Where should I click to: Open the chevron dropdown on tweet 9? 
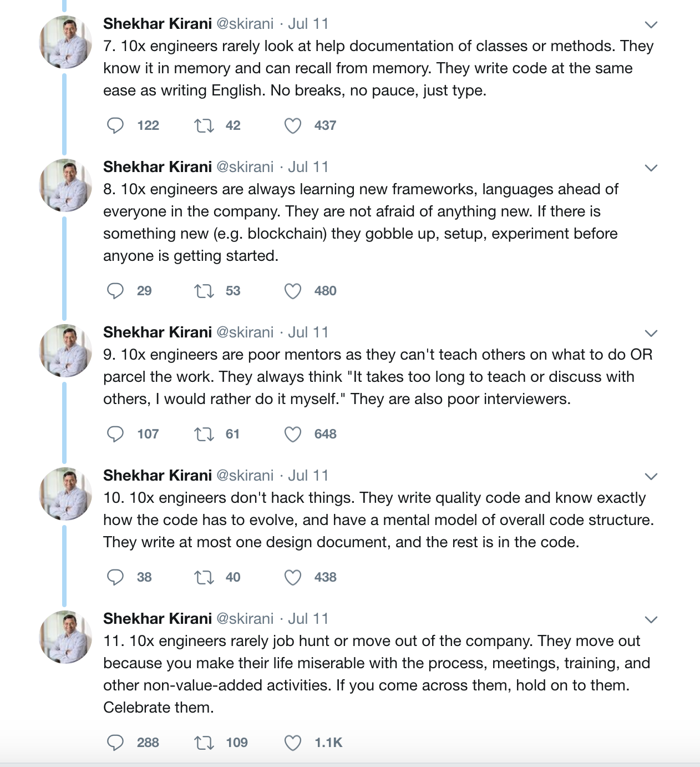point(651,333)
